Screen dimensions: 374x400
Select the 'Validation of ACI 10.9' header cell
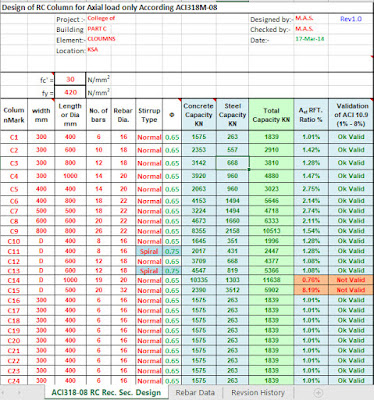[x=351, y=115]
